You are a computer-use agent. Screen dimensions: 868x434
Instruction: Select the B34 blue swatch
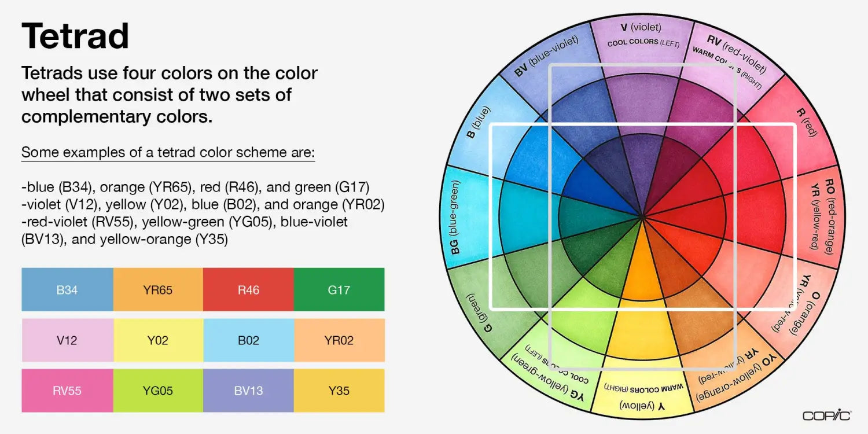pyautogui.click(x=67, y=289)
